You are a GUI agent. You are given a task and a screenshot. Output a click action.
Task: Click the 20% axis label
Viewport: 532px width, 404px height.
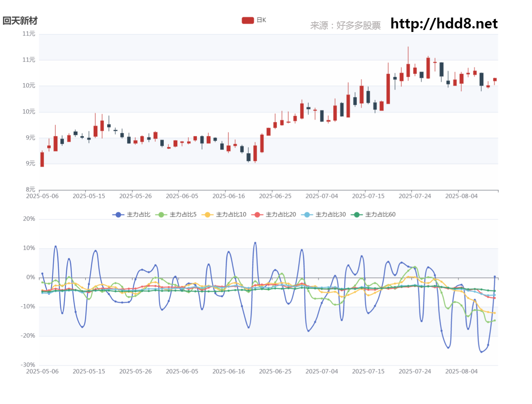pos(29,219)
